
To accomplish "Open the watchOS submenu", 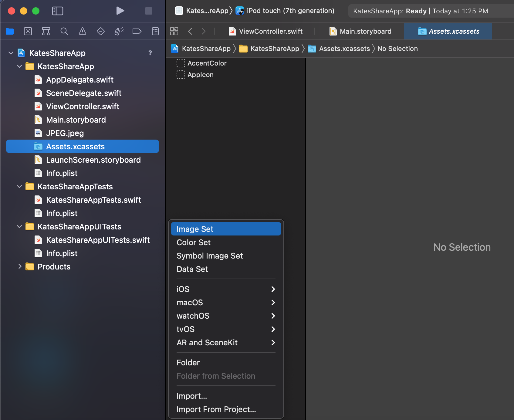I will pos(226,316).
